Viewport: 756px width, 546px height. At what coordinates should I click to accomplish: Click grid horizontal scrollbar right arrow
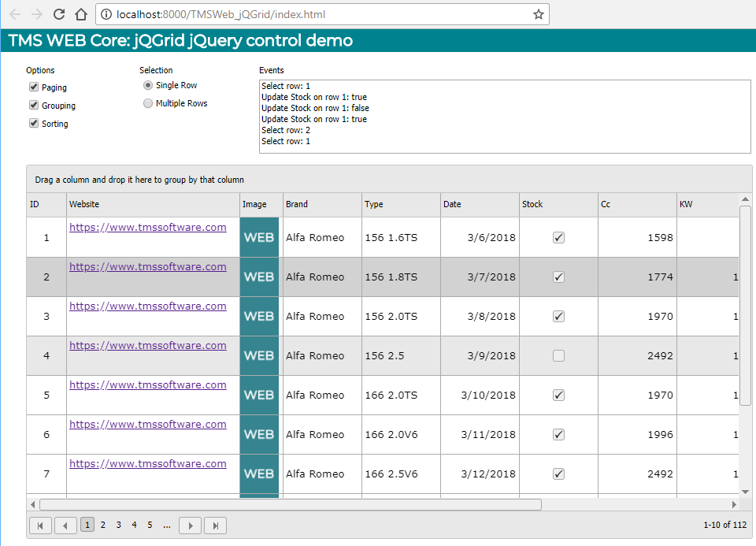coord(734,504)
